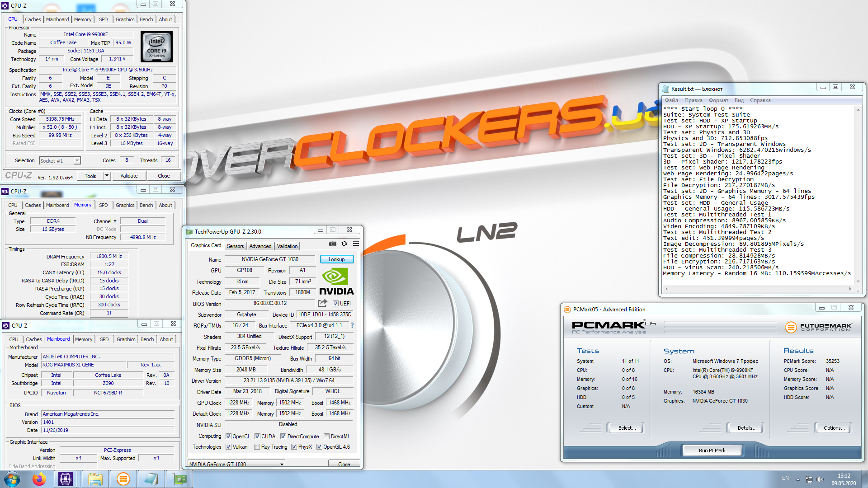Image resolution: width=868 pixels, height=488 pixels.
Task: Toggle the UEFI checkbox in GPU-Z
Action: coord(335,304)
